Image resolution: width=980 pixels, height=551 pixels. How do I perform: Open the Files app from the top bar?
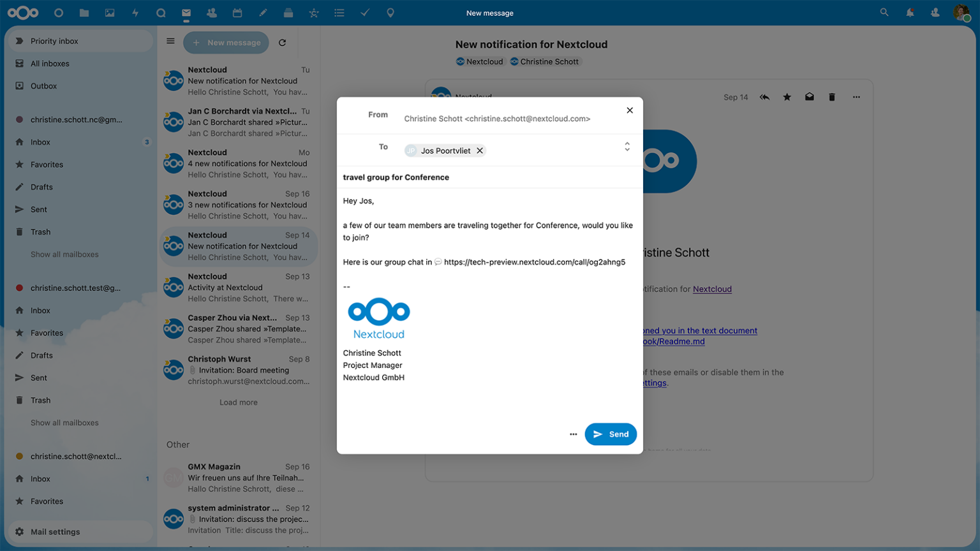[x=84, y=12]
